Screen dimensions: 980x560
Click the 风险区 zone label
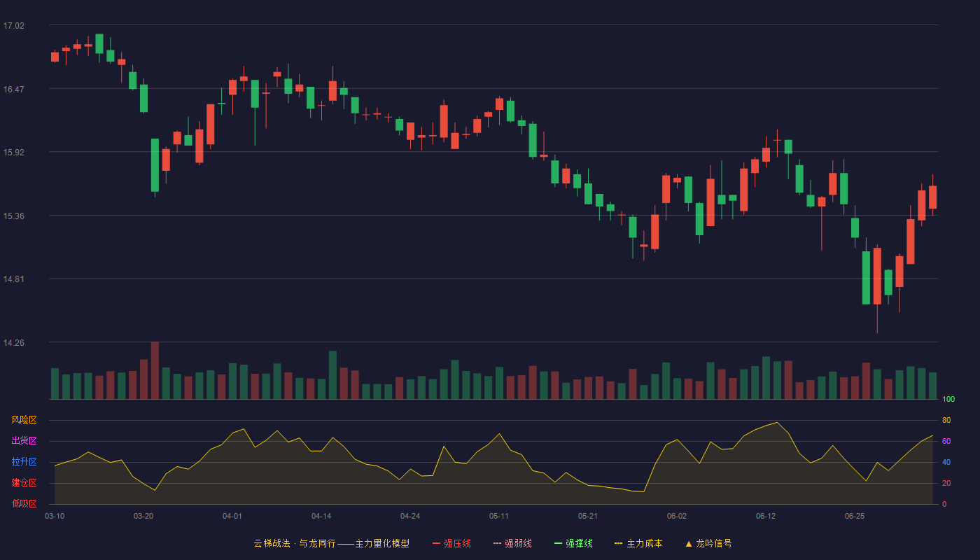(x=24, y=420)
